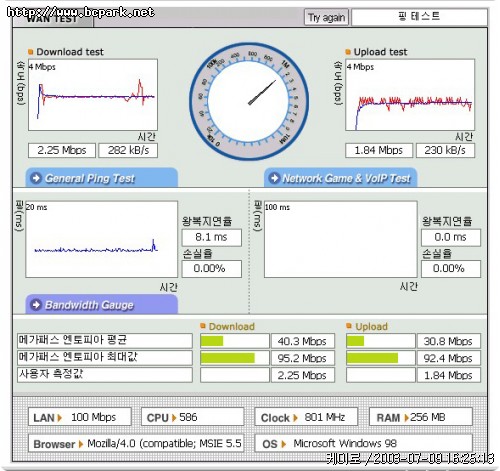Select the 사용자 측정값 row label
500x471 pixels.
[105, 375]
